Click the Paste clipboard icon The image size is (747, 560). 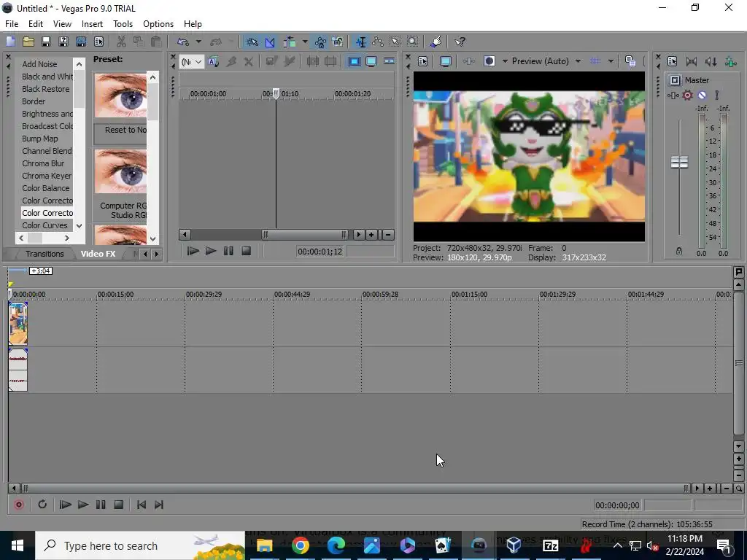pyautogui.click(x=156, y=42)
